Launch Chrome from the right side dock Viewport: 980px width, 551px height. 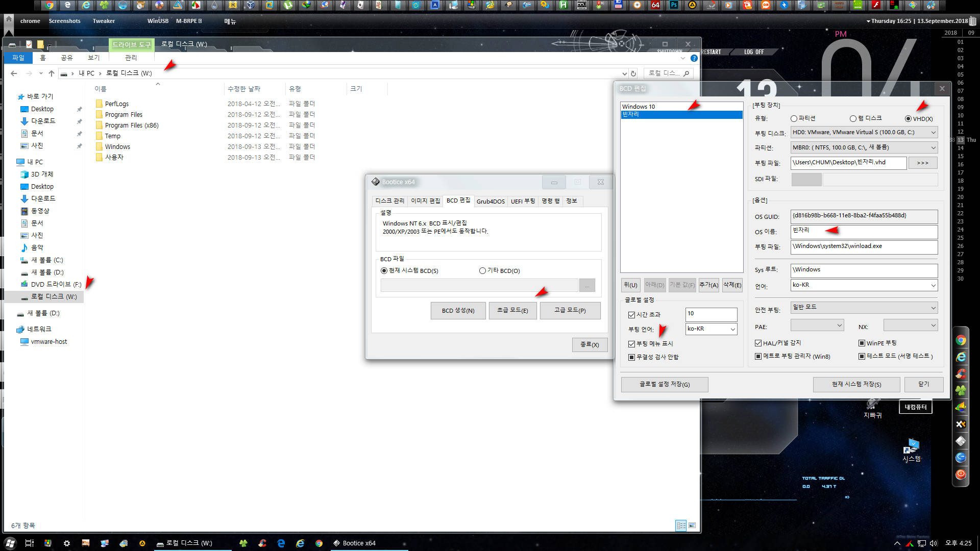(x=961, y=340)
